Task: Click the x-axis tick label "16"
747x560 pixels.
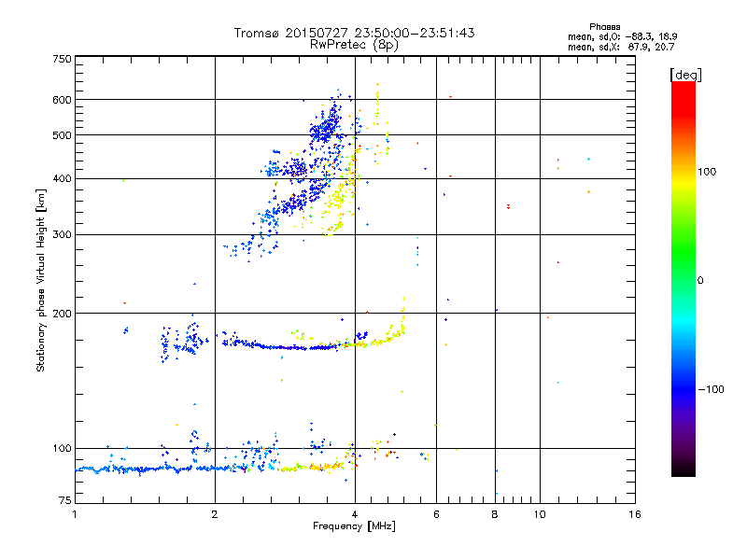Action: tap(635, 514)
